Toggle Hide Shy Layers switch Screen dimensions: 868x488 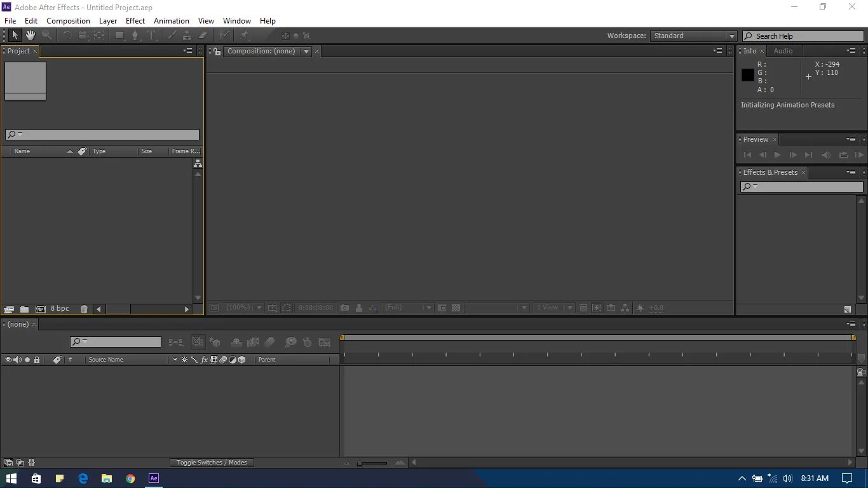pyautogui.click(x=236, y=342)
